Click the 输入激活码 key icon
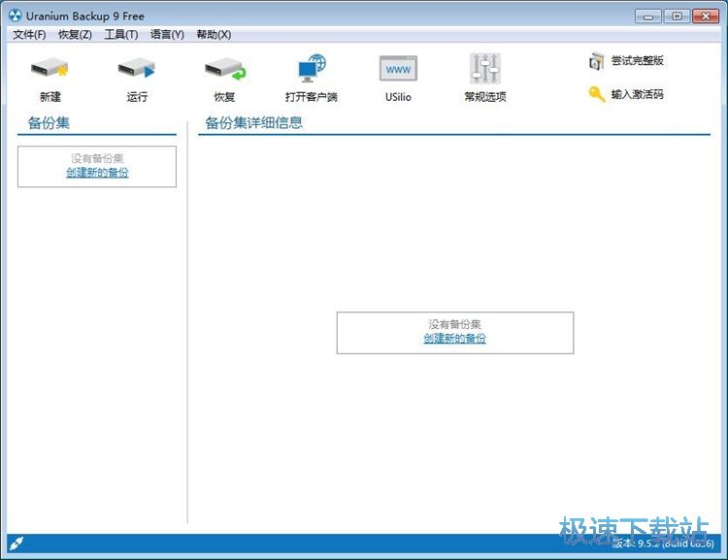728x560 pixels. point(597,94)
